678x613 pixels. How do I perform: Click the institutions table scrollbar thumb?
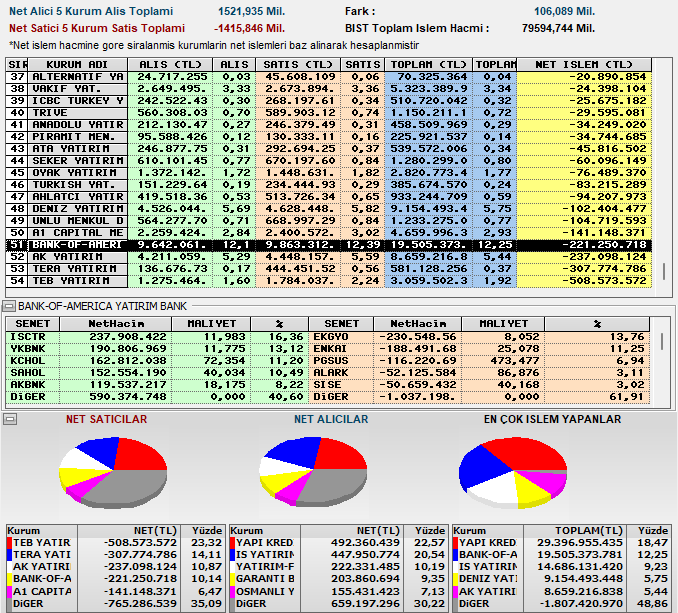[664, 271]
